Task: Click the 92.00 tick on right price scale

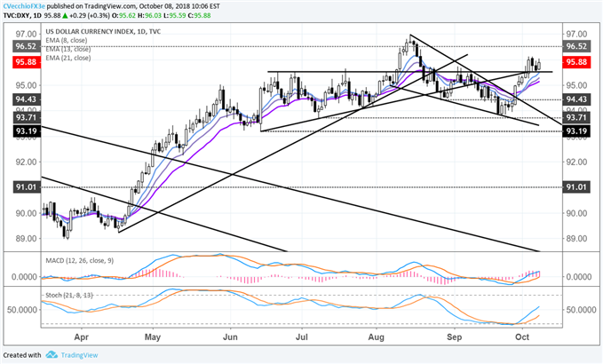Action: [x=576, y=162]
